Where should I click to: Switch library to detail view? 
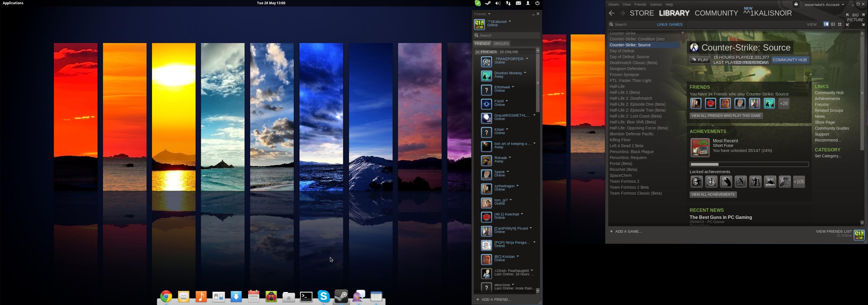[x=826, y=24]
